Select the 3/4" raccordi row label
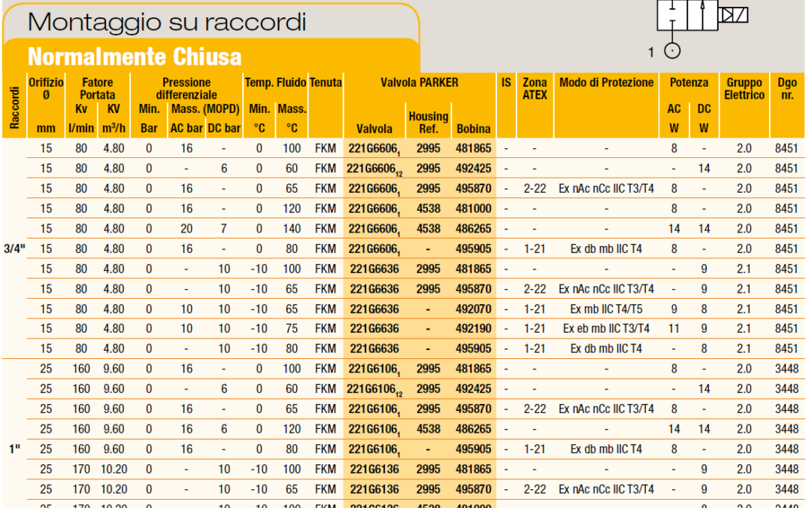This screenshot has width=812, height=508. point(13,248)
